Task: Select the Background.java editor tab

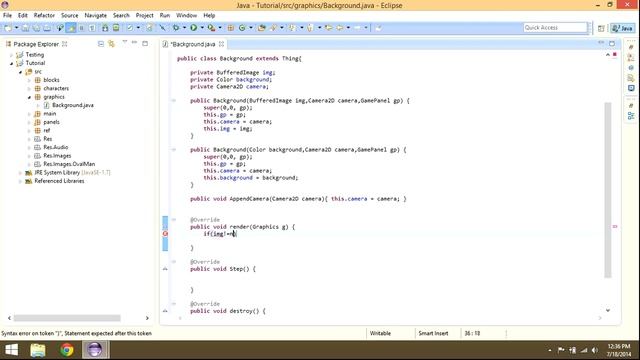Action: click(193, 44)
